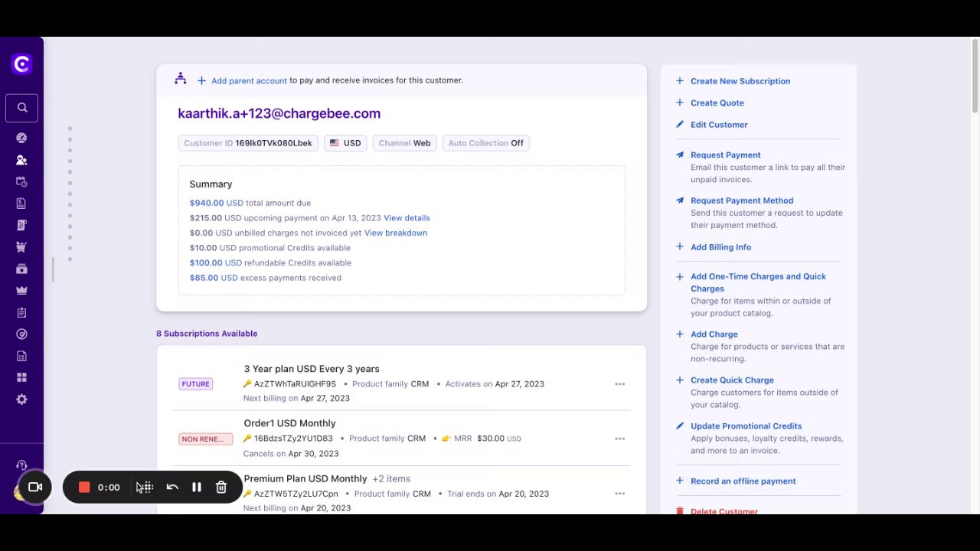The width and height of the screenshot is (980, 551).
Task: Click the Auto Collection Off badge
Action: [486, 143]
